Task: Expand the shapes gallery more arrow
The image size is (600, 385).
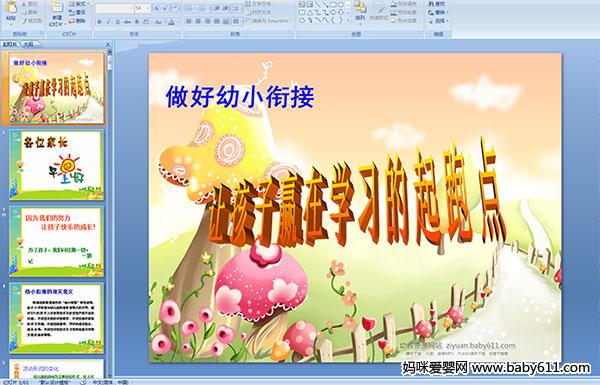Action: 348,21
